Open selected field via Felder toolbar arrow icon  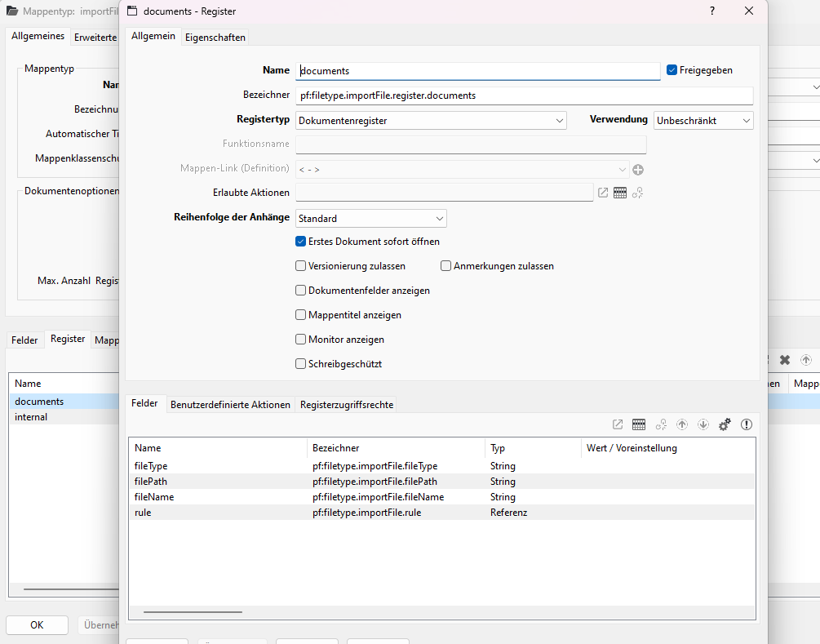point(618,424)
